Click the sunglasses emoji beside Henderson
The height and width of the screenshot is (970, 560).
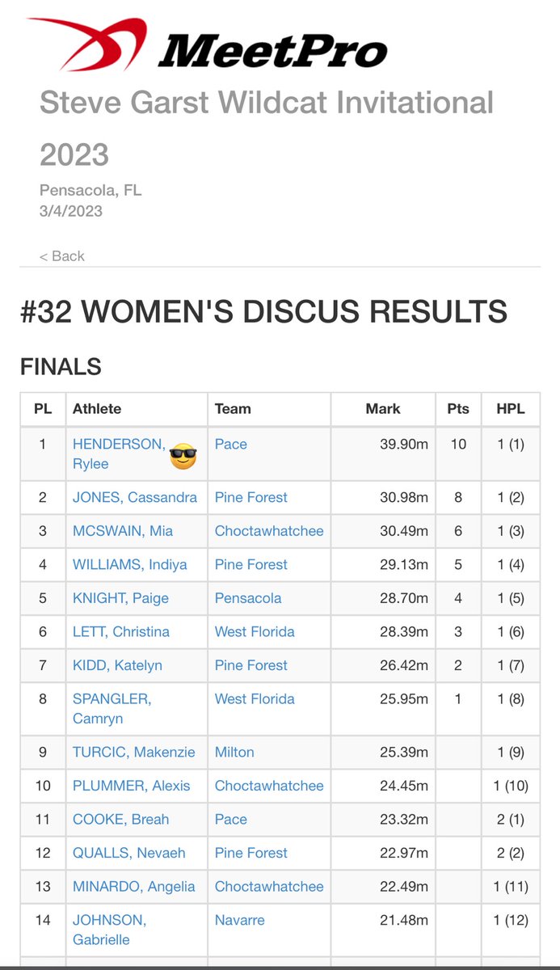coord(183,458)
